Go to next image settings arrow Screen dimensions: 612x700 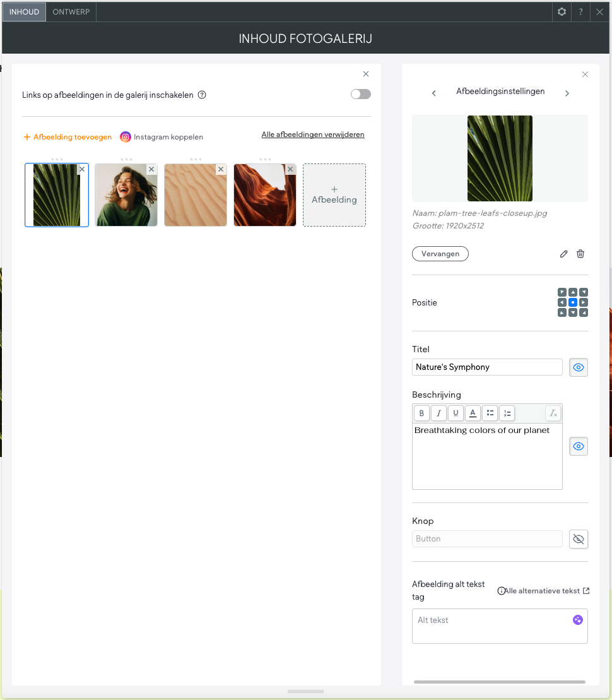567,93
